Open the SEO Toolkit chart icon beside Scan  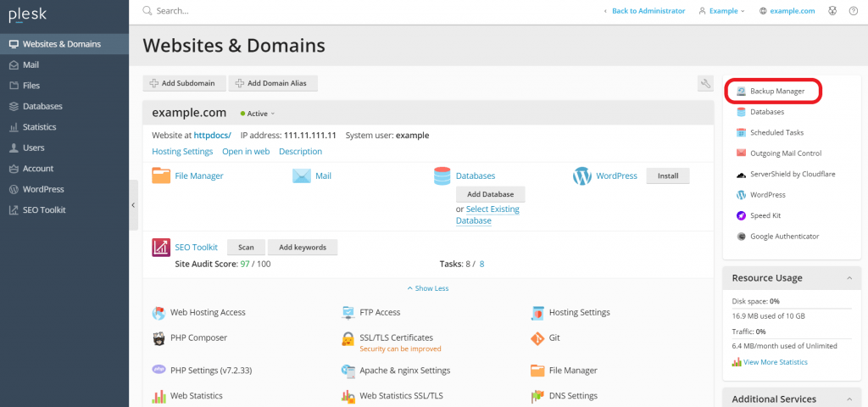[161, 248]
